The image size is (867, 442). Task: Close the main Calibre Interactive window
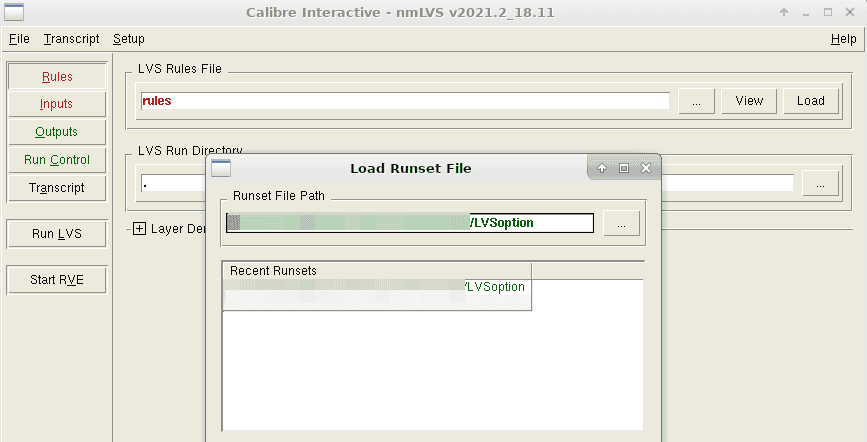pyautogui.click(x=850, y=12)
